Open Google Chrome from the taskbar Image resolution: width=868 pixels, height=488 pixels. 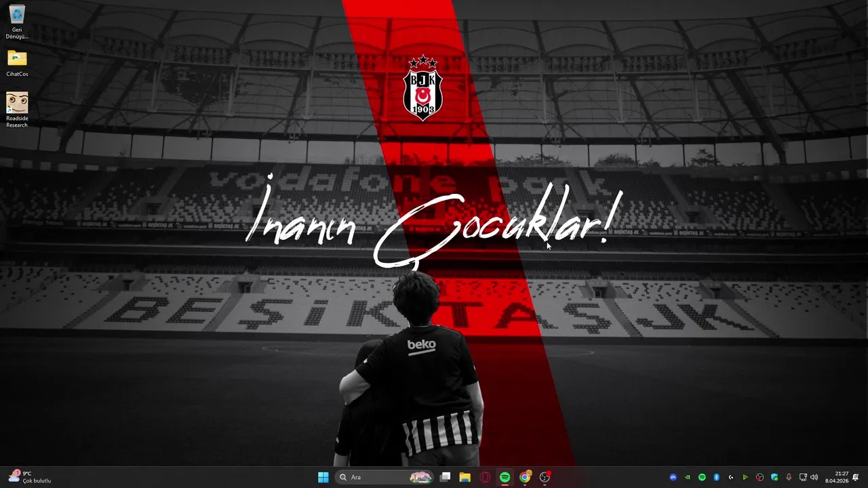point(525,477)
